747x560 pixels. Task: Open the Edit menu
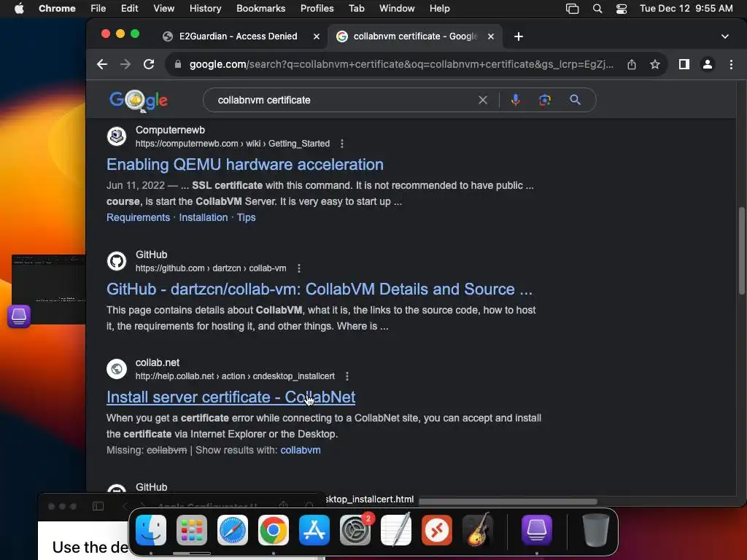pos(130,9)
